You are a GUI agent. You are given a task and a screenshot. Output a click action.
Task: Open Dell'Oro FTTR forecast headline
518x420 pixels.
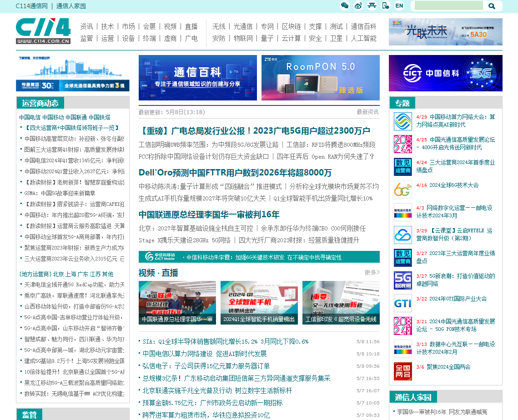tap(235, 173)
